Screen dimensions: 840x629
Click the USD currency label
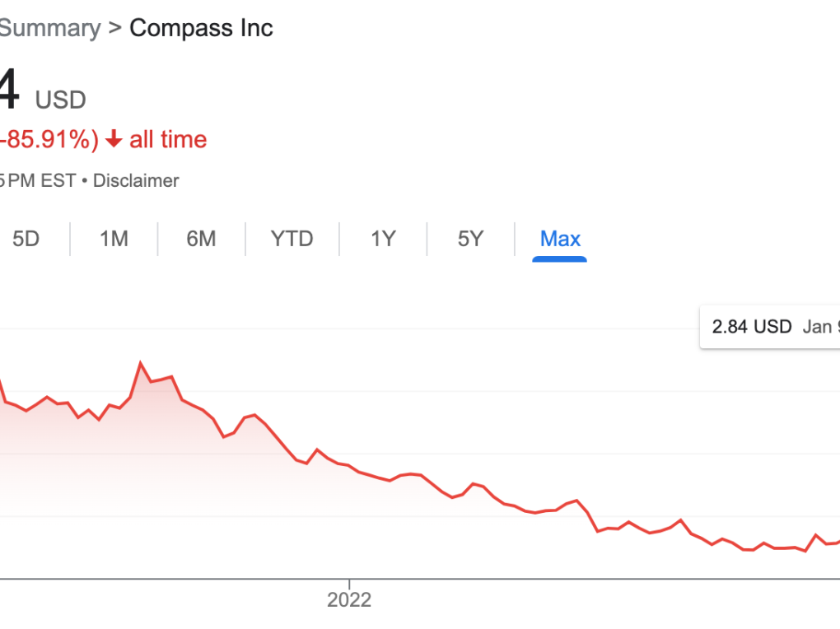60,100
